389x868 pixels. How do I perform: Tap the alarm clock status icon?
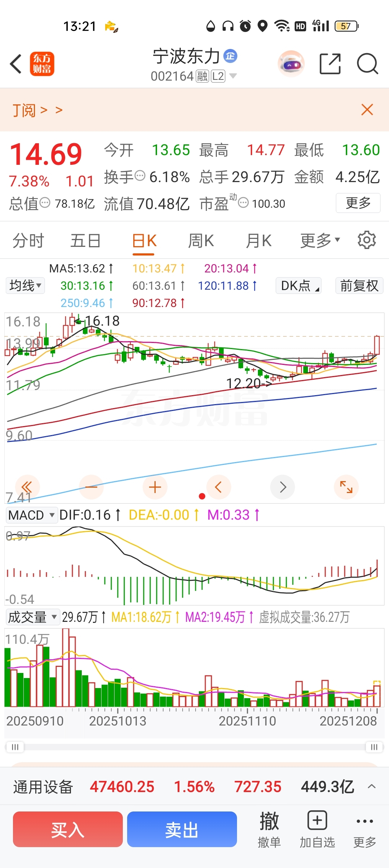pyautogui.click(x=245, y=26)
